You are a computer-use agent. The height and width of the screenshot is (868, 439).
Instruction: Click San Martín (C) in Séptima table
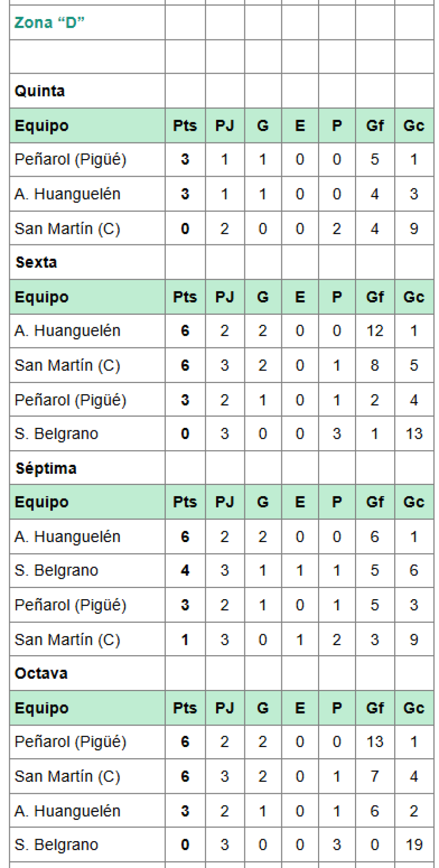point(67,640)
